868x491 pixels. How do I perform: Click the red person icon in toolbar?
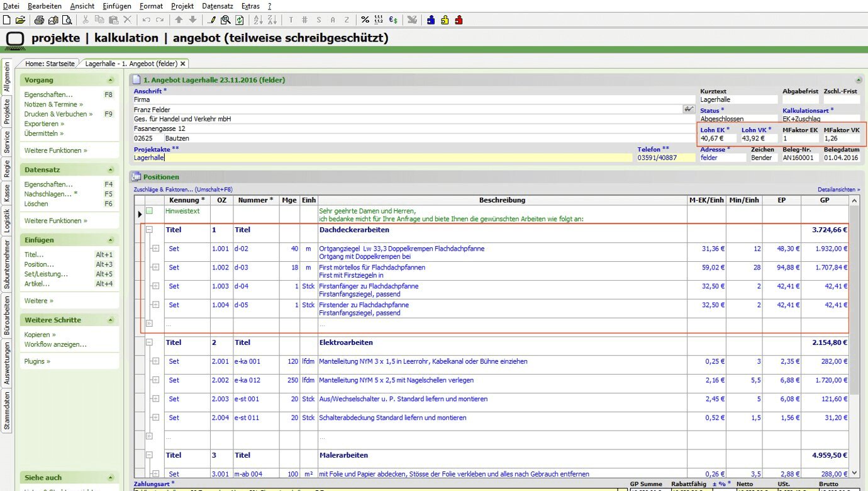click(x=459, y=20)
